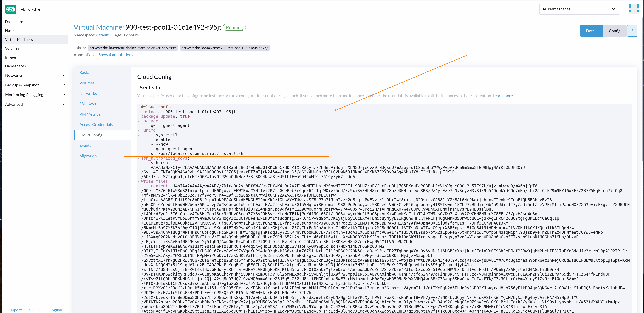Open Dashboard from the sidebar
Image resolution: width=644 pixels, height=313 pixels.
coord(14,22)
